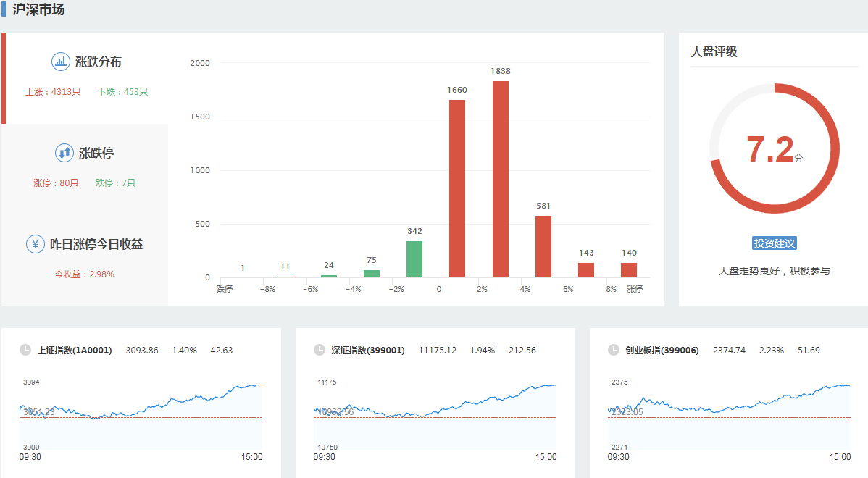Select the 涨跌分布 tab

(x=98, y=62)
